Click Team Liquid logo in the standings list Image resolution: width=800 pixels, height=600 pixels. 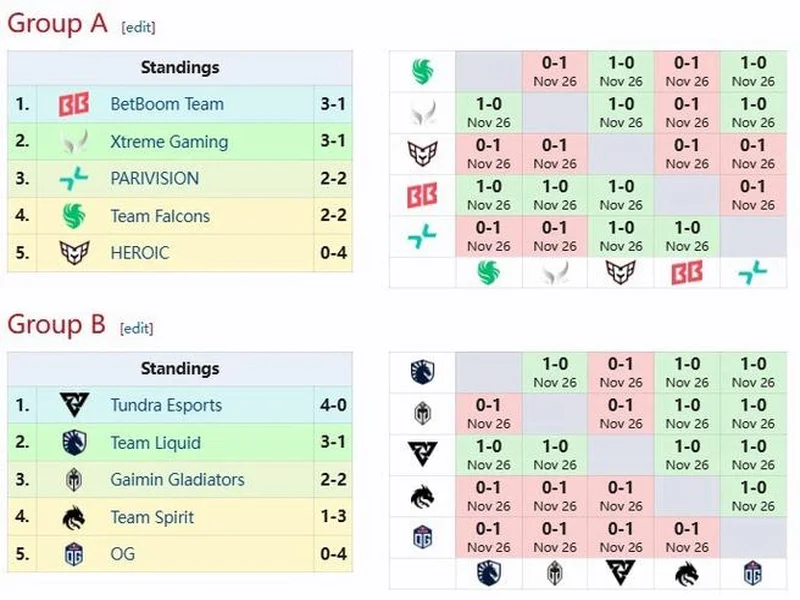tap(74, 443)
